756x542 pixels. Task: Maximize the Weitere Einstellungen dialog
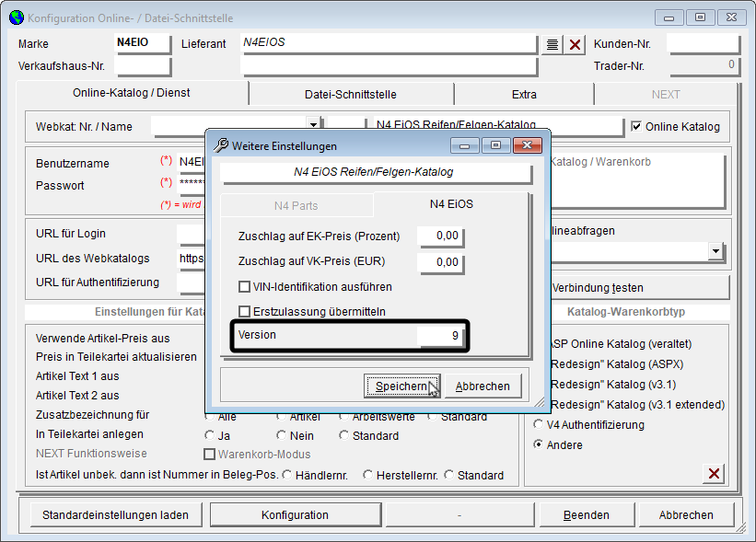(x=495, y=145)
